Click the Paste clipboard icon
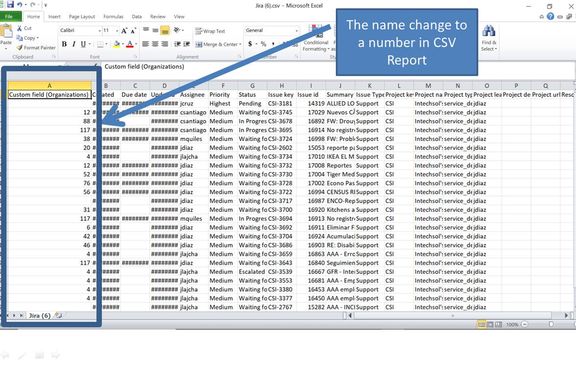The width and height of the screenshot is (576, 365). click(x=6, y=32)
